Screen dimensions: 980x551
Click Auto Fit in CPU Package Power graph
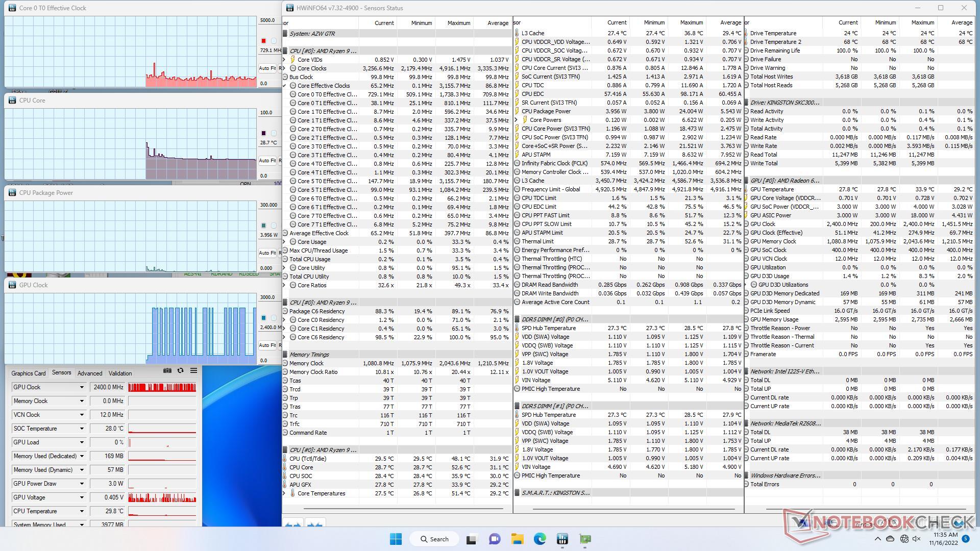tap(267, 253)
